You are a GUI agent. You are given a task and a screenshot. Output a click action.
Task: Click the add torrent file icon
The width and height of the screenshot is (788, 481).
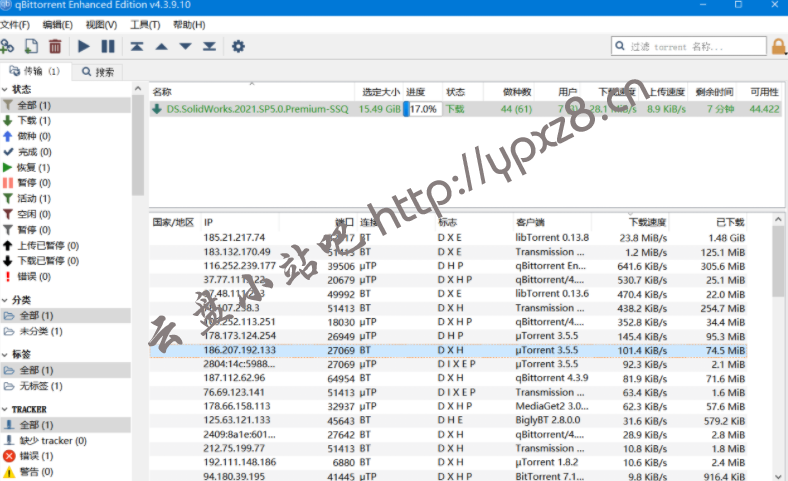pyautogui.click(x=31, y=46)
